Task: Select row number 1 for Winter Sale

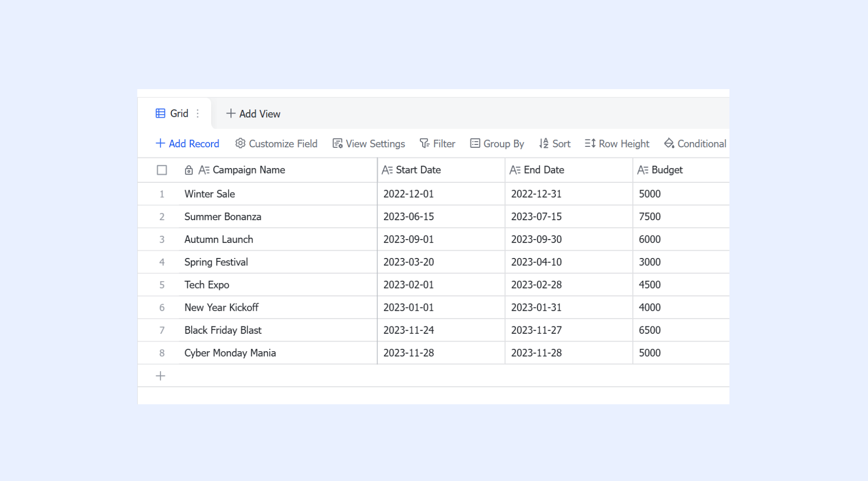Action: point(162,194)
